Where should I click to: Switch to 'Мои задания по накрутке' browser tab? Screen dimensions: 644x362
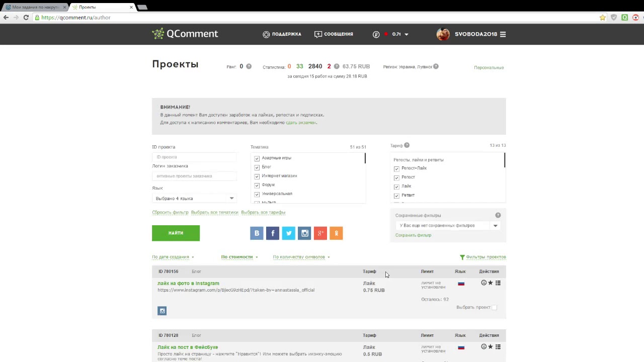34,7
